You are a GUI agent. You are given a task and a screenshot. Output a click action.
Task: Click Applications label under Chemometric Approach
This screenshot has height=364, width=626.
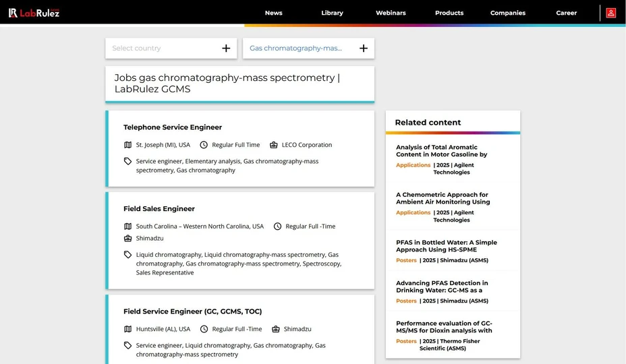pyautogui.click(x=413, y=212)
